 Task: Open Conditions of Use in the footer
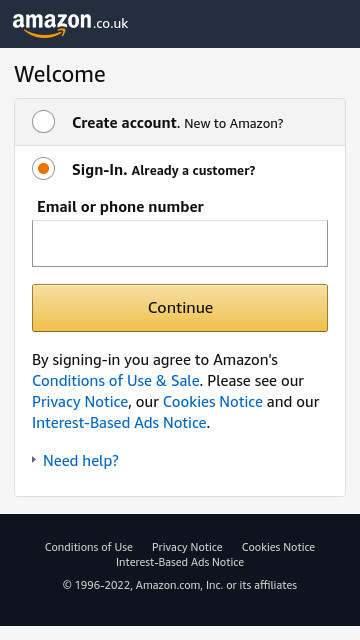(x=89, y=547)
